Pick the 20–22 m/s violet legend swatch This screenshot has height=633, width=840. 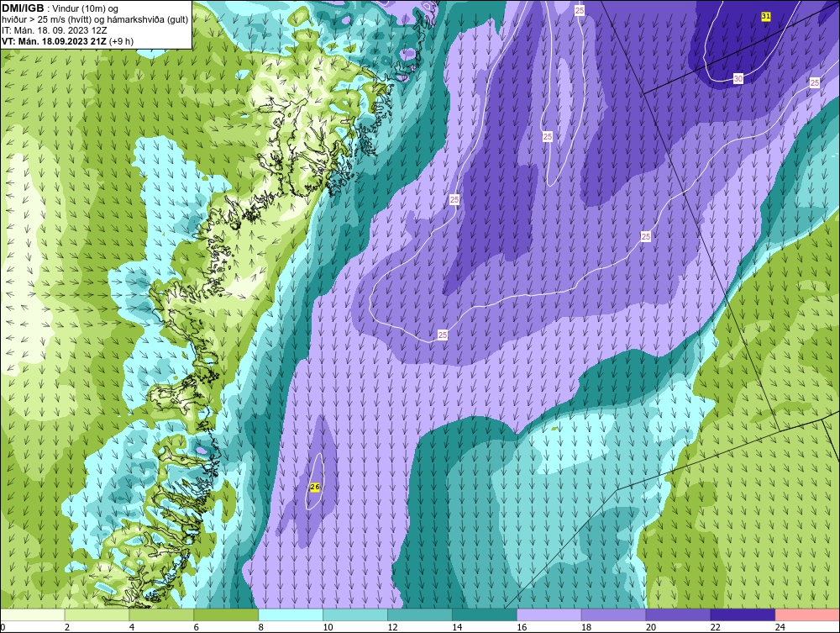(x=678, y=615)
